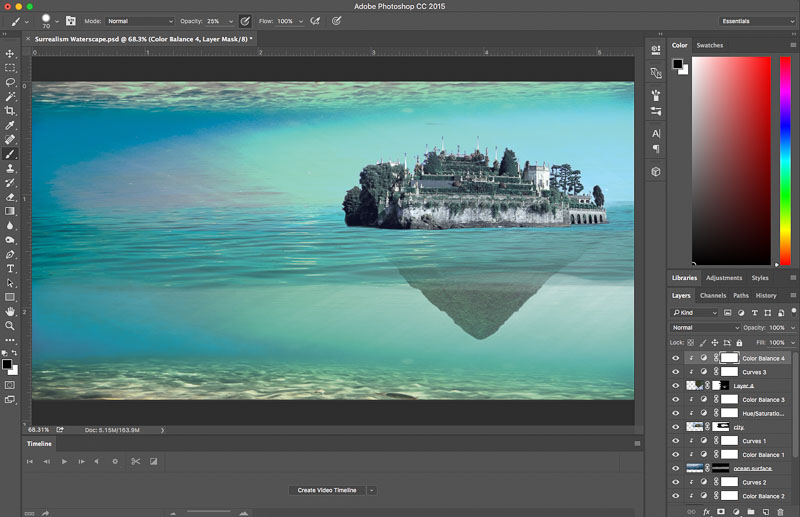
Task: Open the Create Video Timeline dropdown arrow
Action: click(x=372, y=490)
